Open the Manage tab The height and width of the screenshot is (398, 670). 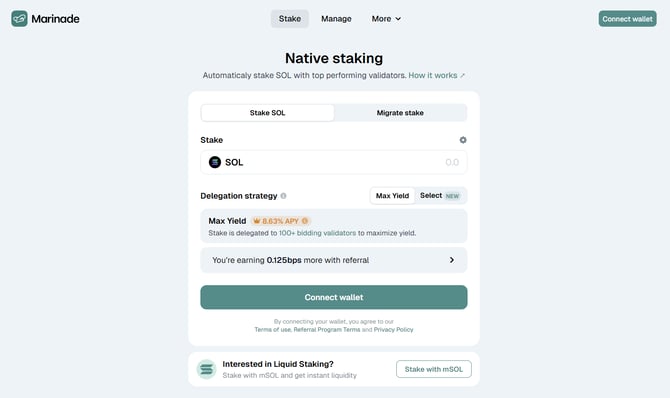click(x=336, y=19)
